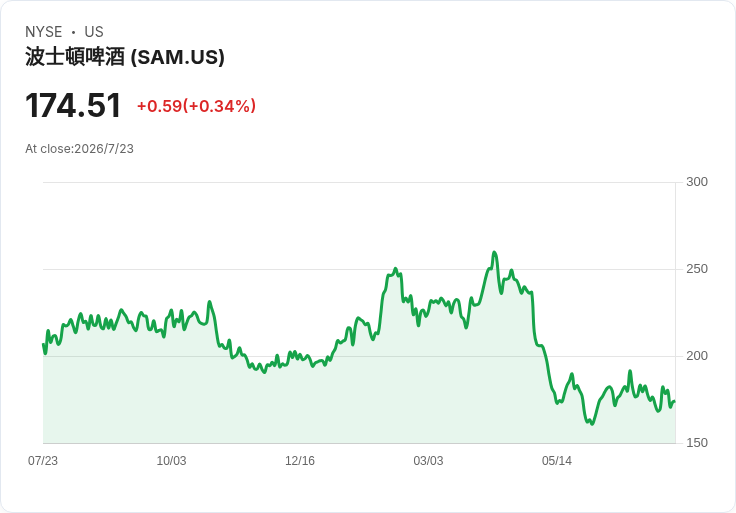The width and height of the screenshot is (736, 513).
Task: Click the 07/23 date axis label
Action: [x=43, y=461]
